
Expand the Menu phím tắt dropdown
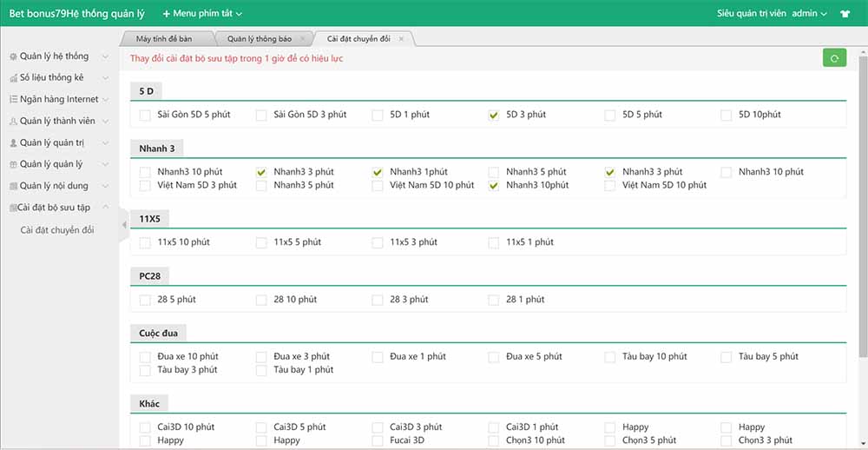(202, 14)
